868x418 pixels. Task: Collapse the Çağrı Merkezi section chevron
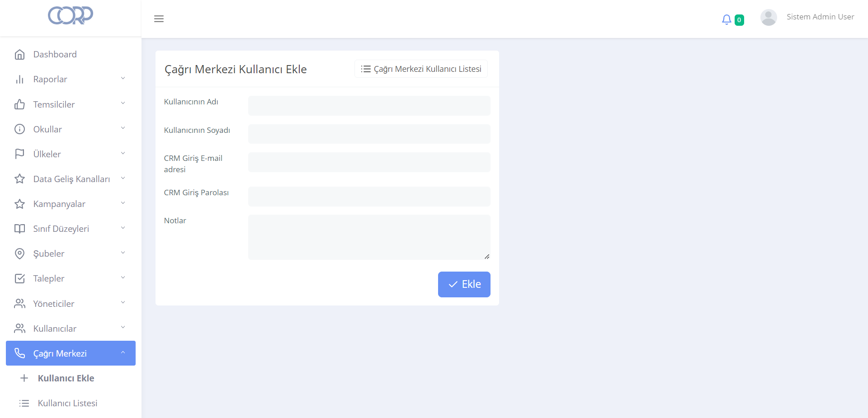pyautogui.click(x=123, y=352)
